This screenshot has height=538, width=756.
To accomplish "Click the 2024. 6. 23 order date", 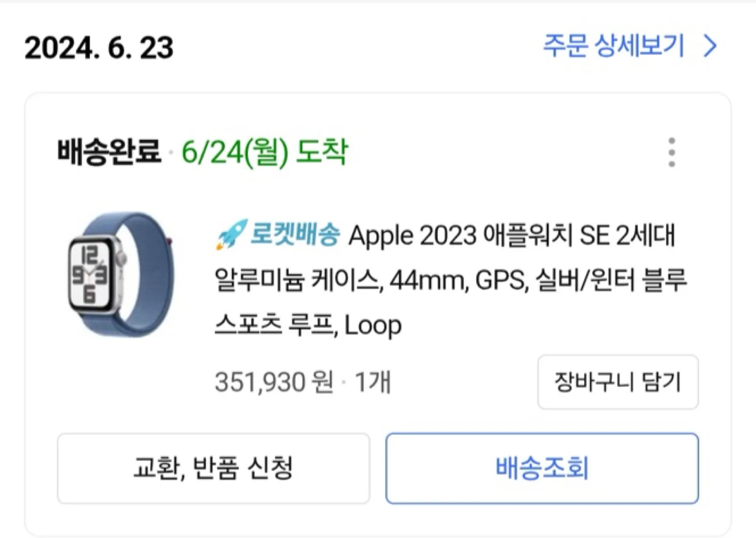I will [99, 48].
